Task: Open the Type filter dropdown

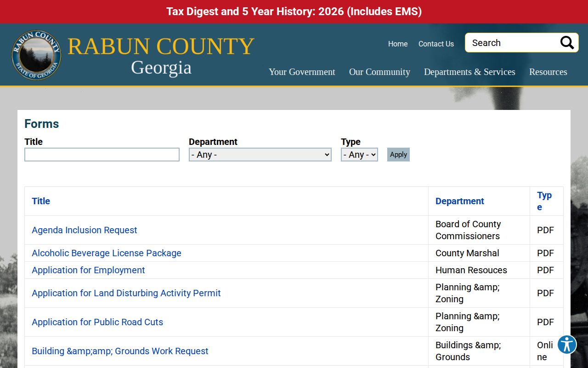Action: point(359,155)
